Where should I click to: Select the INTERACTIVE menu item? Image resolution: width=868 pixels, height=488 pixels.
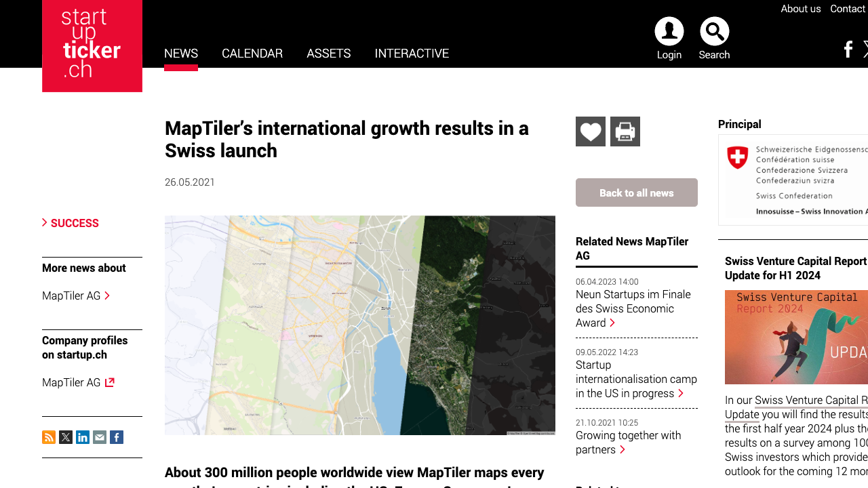[412, 54]
